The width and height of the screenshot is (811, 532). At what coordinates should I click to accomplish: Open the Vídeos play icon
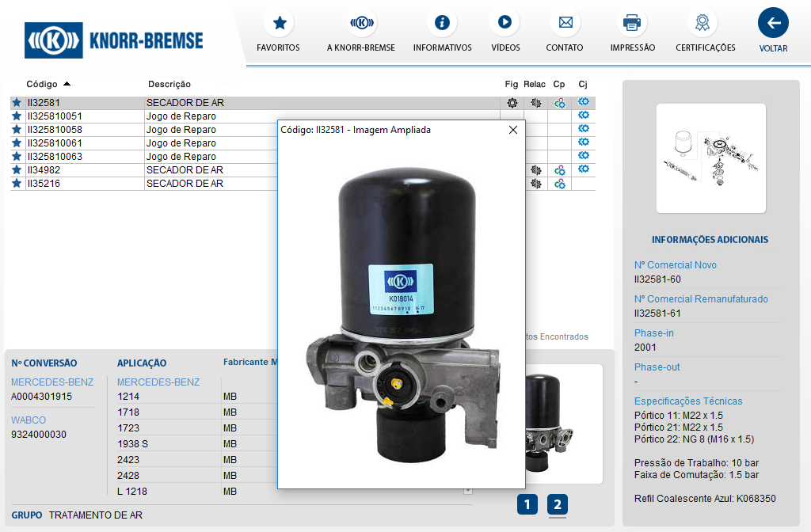click(x=504, y=23)
